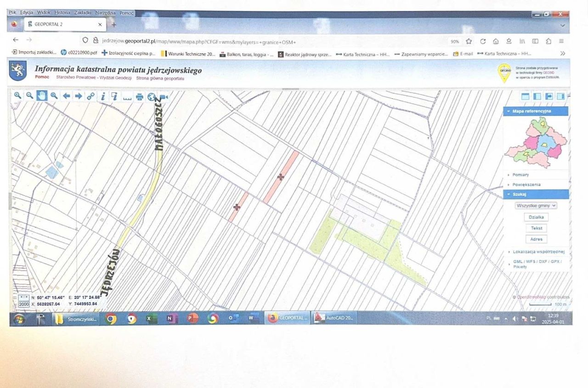Toggle the degrees coordinate format box
The width and height of the screenshot is (588, 388).
[x=24, y=298]
